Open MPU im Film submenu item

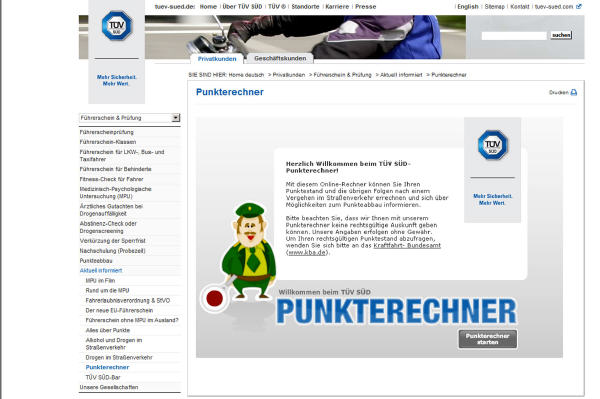pos(100,280)
